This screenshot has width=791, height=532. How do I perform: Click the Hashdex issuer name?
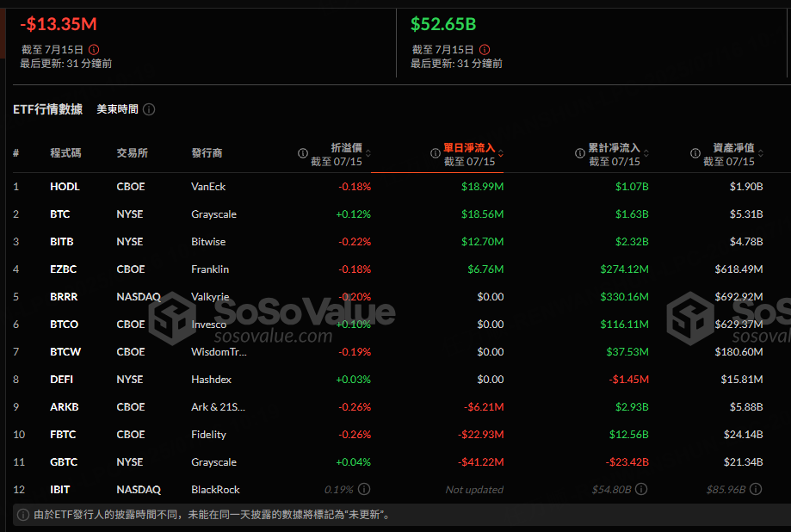pyautogui.click(x=212, y=379)
